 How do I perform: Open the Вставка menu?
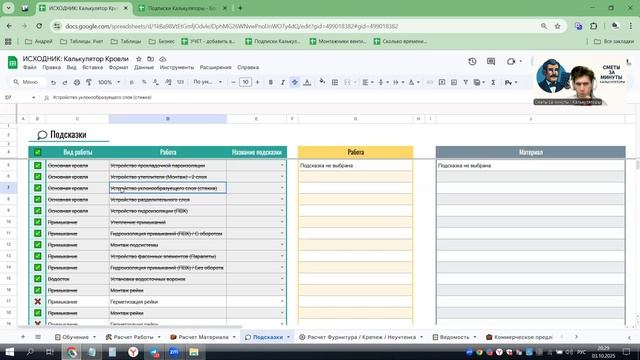(x=93, y=67)
